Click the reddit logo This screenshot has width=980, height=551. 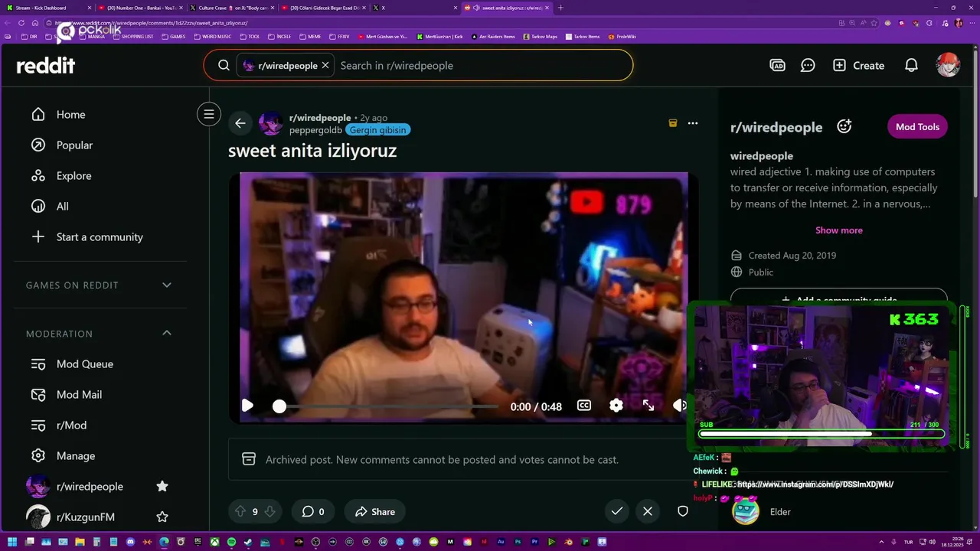click(x=46, y=66)
